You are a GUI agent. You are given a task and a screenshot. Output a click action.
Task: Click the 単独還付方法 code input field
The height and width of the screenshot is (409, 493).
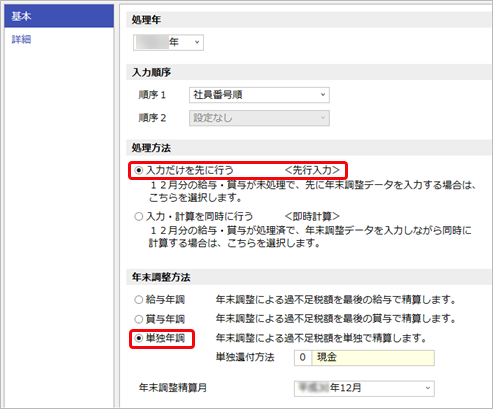[x=303, y=358]
